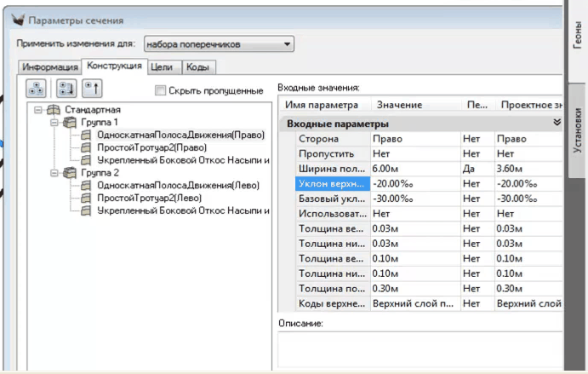Click the Группа 2 group icon
Image resolution: width=588 pixels, height=374 pixels.
point(70,173)
